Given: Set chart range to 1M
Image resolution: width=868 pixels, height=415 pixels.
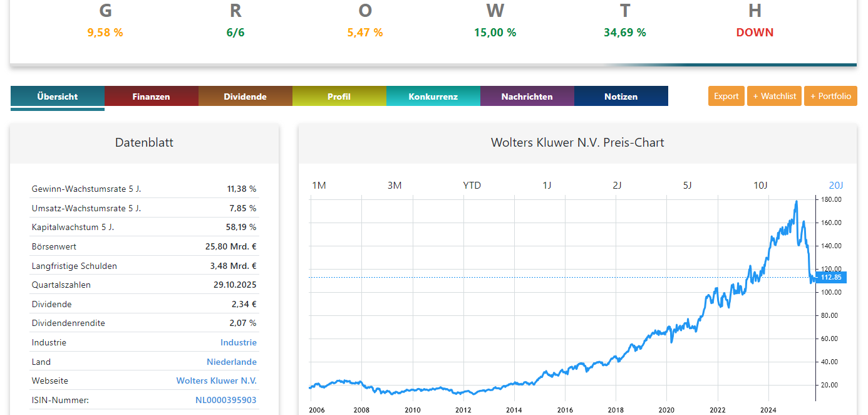Looking at the screenshot, I should tap(319, 185).
